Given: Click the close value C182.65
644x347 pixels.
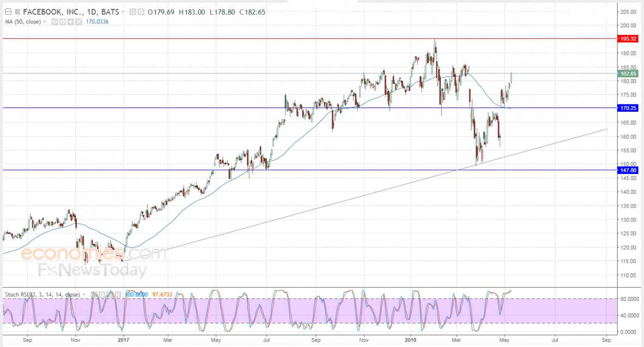Looking at the screenshot, I should point(252,12).
